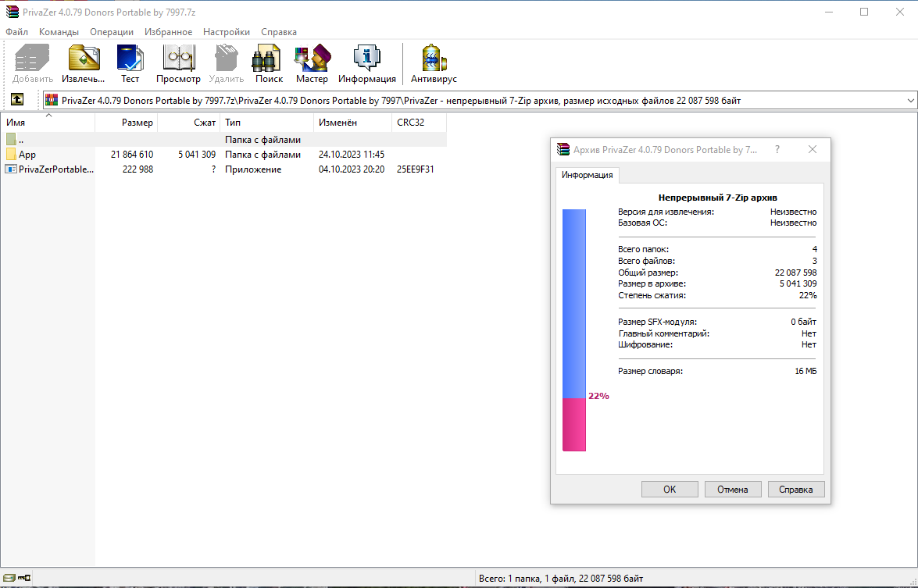Sort list by CRC32 column header
The image size is (918, 588).
coord(420,123)
